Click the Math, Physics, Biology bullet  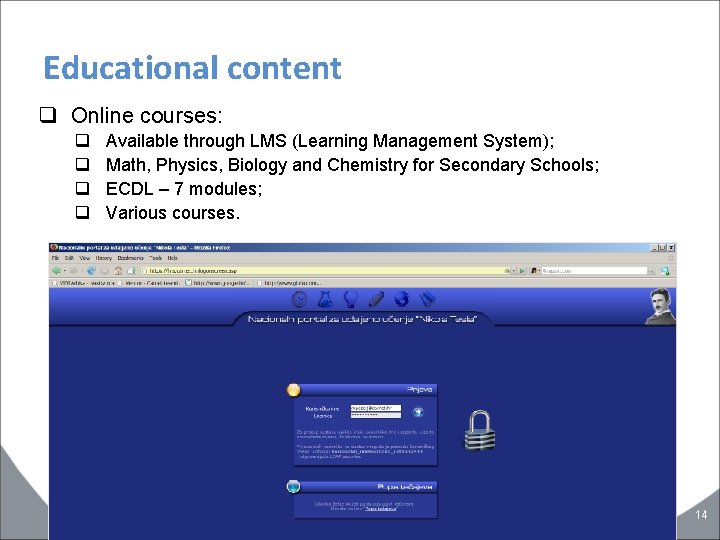pyautogui.click(x=352, y=165)
